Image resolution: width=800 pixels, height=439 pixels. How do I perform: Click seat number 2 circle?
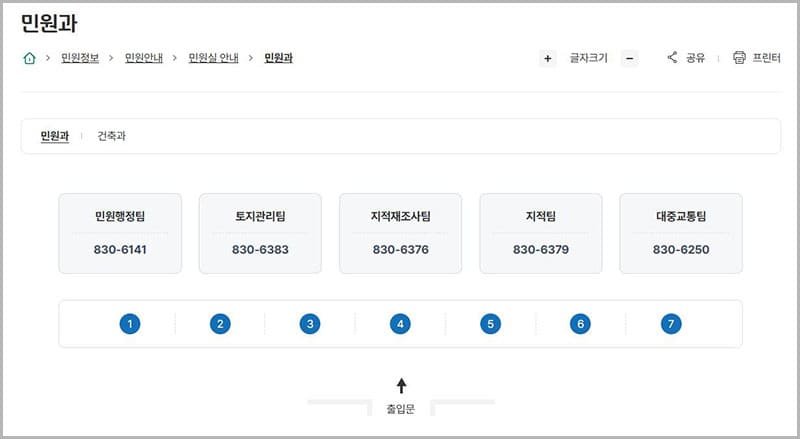[x=220, y=324]
